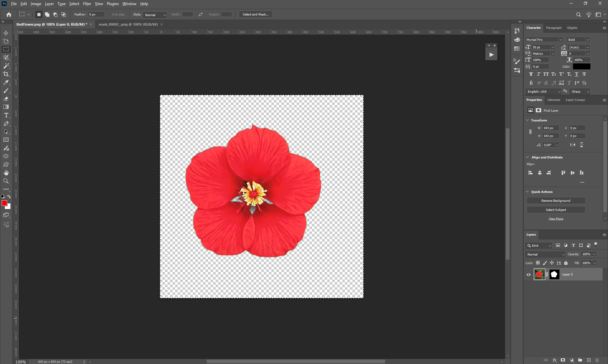Click the red foreground color swatch
608x364 pixels.
(x=4, y=203)
